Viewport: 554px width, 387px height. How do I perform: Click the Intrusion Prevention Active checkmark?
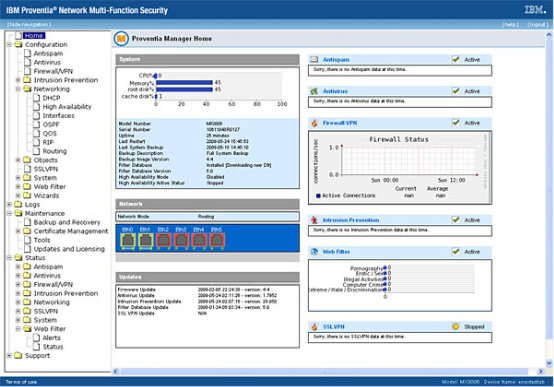(x=456, y=220)
